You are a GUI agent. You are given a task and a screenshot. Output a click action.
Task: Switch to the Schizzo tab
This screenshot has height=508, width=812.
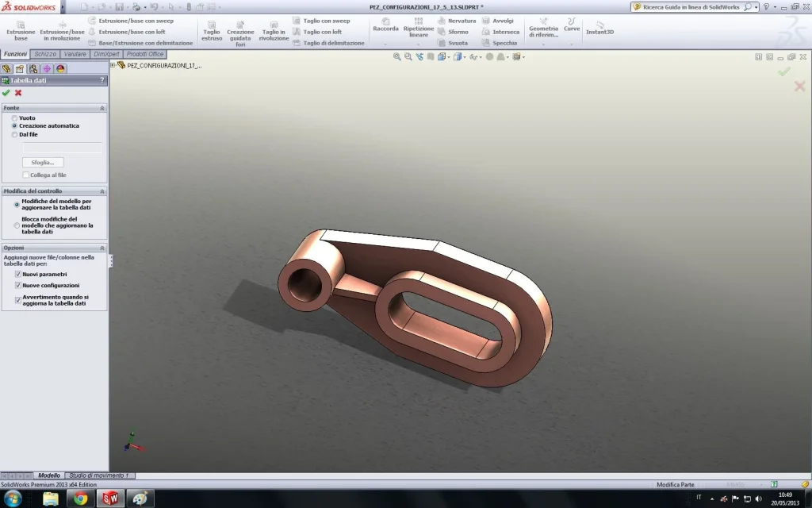[x=45, y=54]
